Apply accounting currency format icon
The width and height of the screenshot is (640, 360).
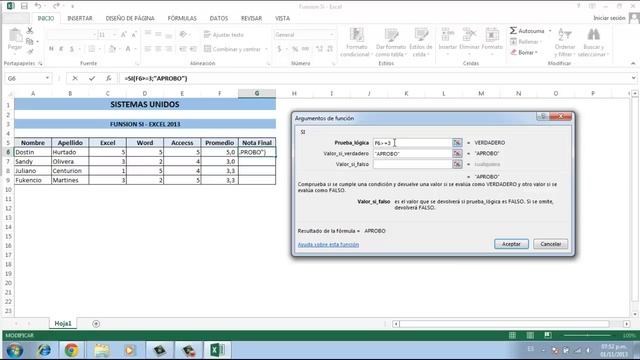tap(280, 49)
